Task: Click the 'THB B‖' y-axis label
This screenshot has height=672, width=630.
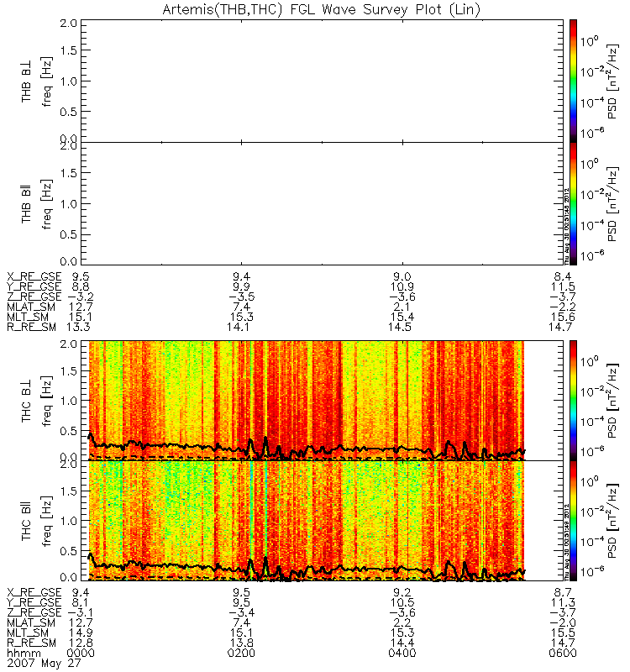Action: click(27, 204)
